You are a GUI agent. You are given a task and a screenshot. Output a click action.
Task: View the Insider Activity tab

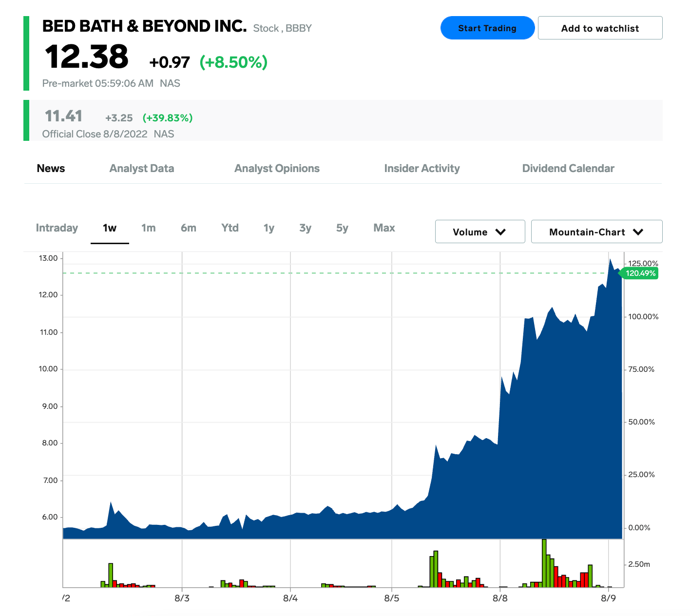pos(422,169)
